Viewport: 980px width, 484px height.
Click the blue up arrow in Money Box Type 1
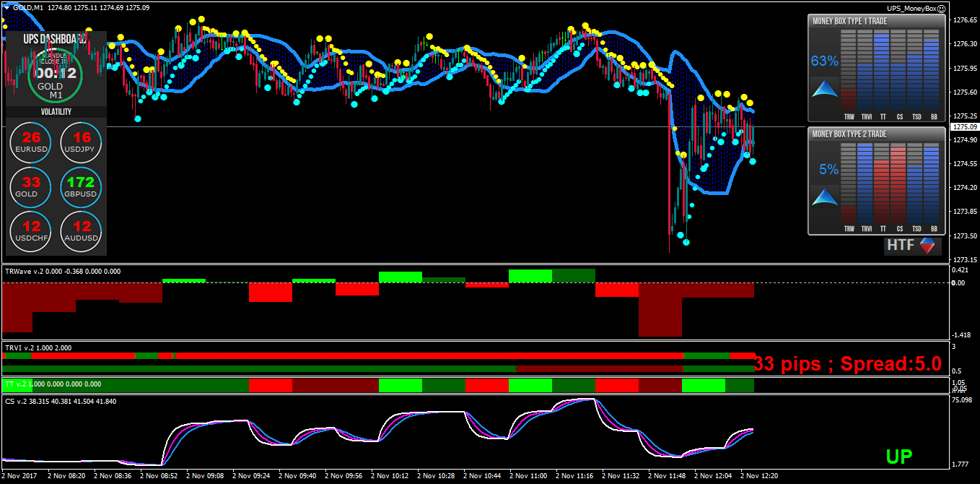824,90
